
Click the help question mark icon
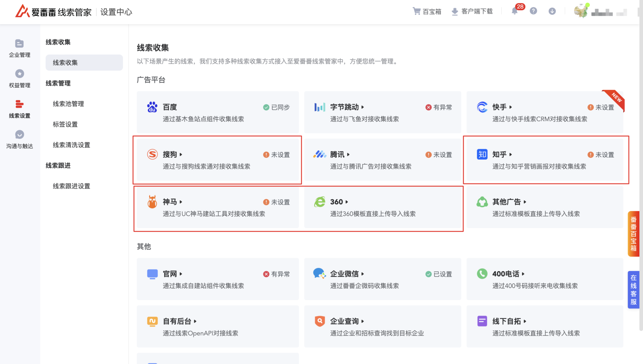click(533, 11)
